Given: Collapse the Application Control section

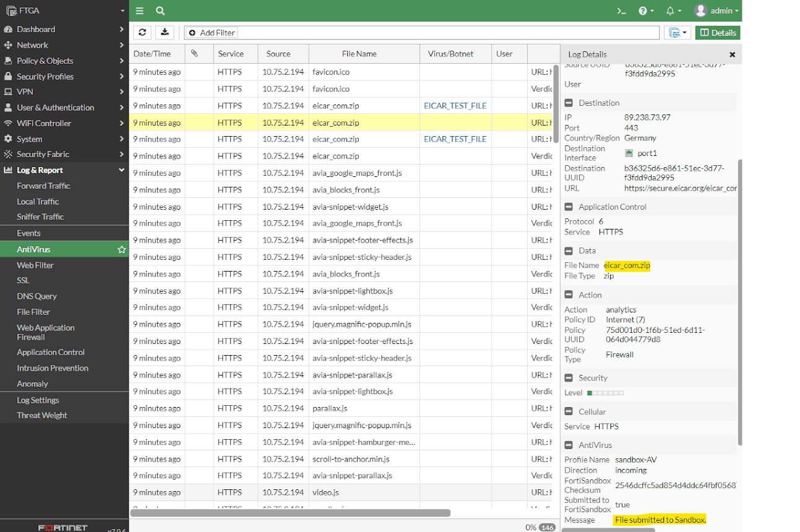Looking at the screenshot, I should [569, 207].
